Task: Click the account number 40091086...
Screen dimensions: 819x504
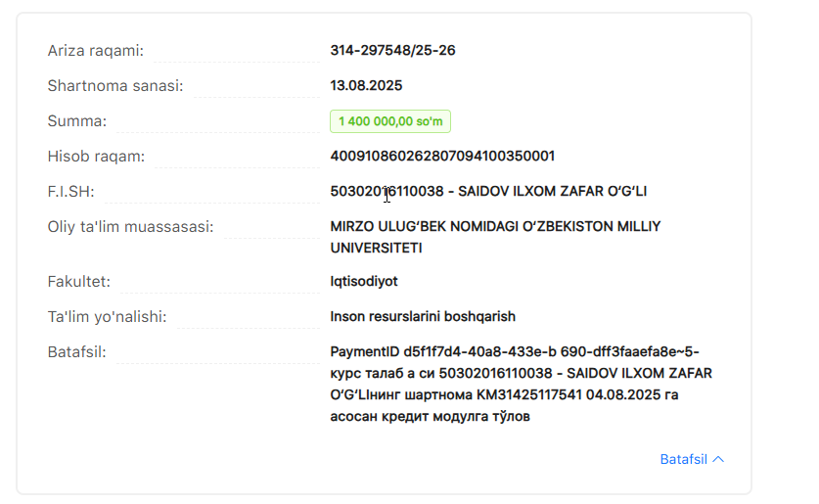Action: tap(442, 156)
